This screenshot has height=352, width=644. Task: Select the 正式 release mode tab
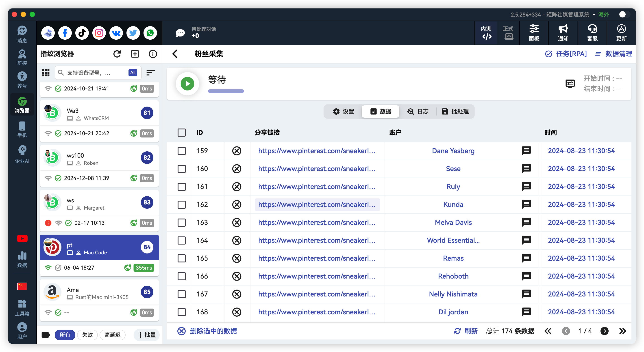pyautogui.click(x=508, y=33)
